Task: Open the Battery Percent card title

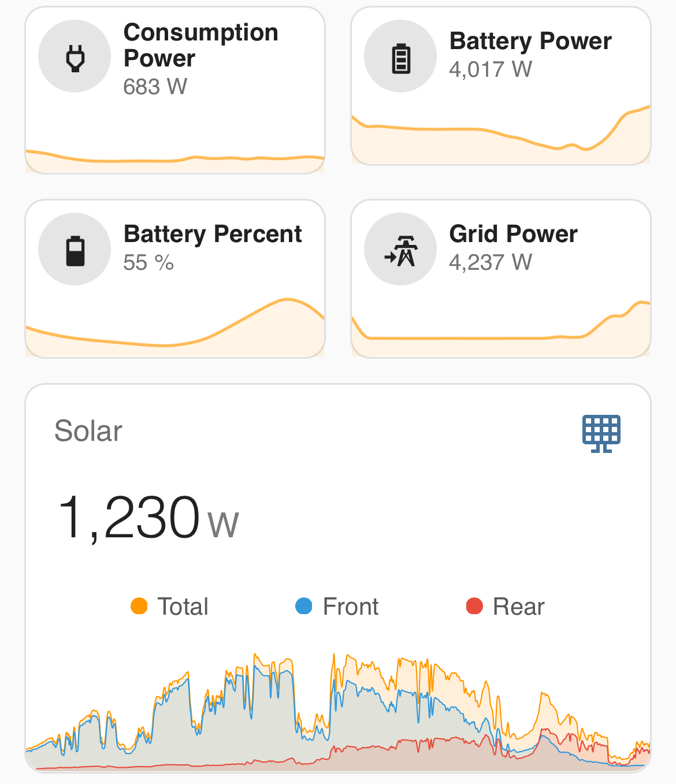Action: pyautogui.click(x=213, y=234)
